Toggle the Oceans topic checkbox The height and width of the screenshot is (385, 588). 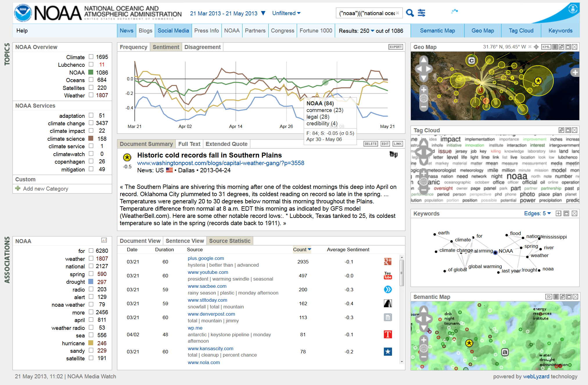[91, 80]
